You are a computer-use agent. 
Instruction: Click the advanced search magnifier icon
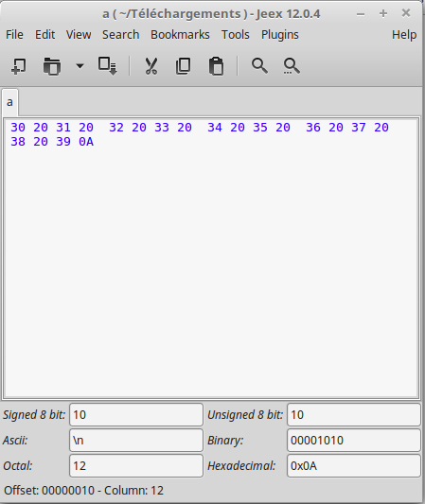292,66
